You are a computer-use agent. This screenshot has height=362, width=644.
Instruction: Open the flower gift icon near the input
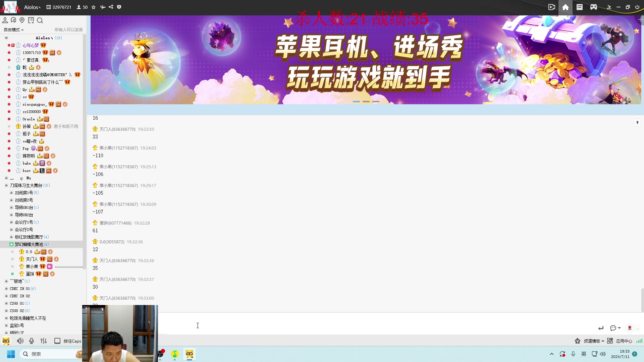(x=630, y=328)
